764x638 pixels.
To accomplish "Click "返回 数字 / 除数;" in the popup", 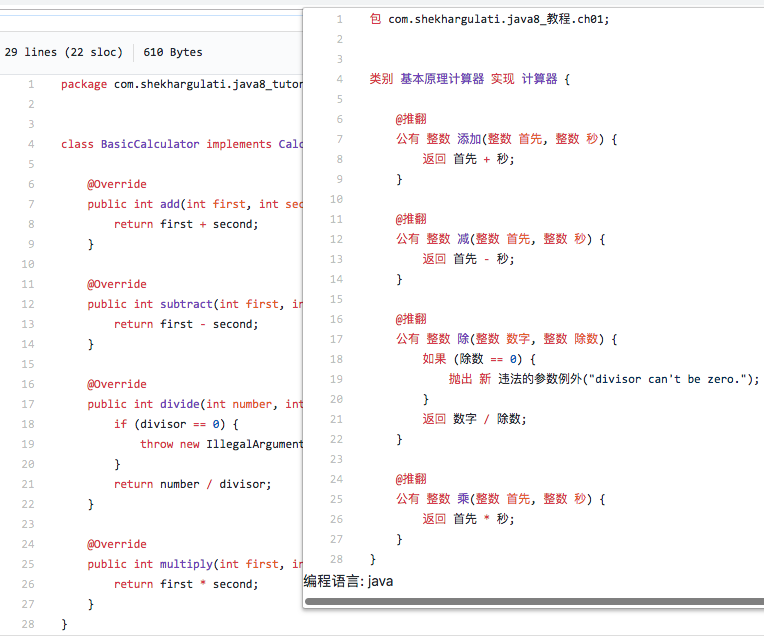I will pyautogui.click(x=475, y=419).
